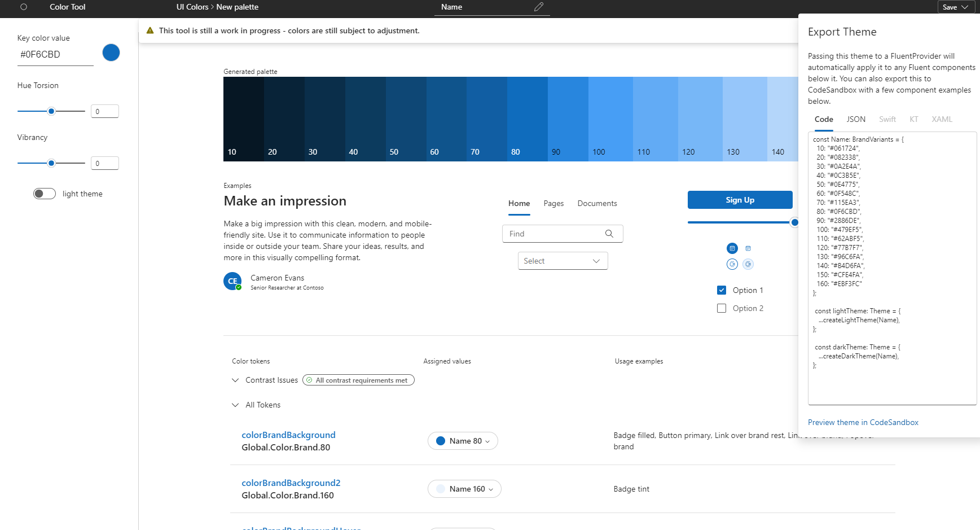Click the UI Colors breadcrumb
The height and width of the screenshot is (530, 980).
(x=192, y=7)
